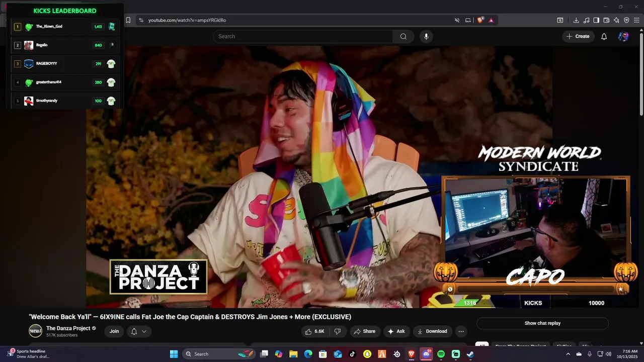
Task: Open YouTube notifications bell
Action: [604, 36]
